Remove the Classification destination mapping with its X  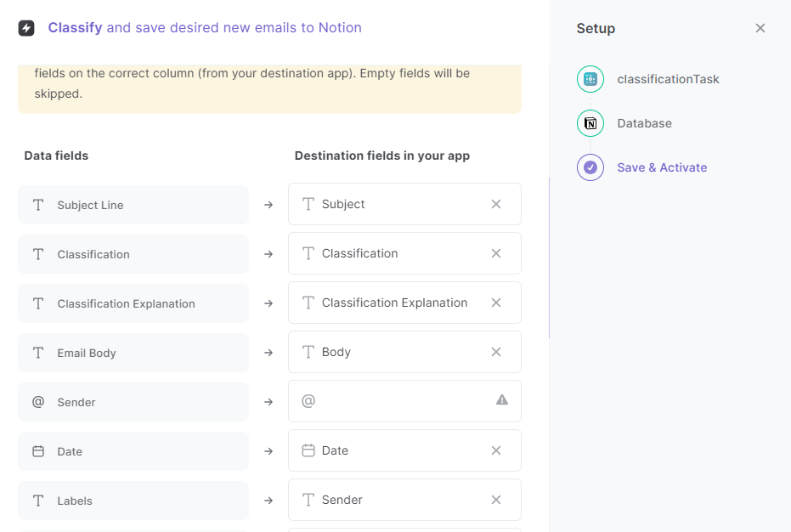click(496, 253)
